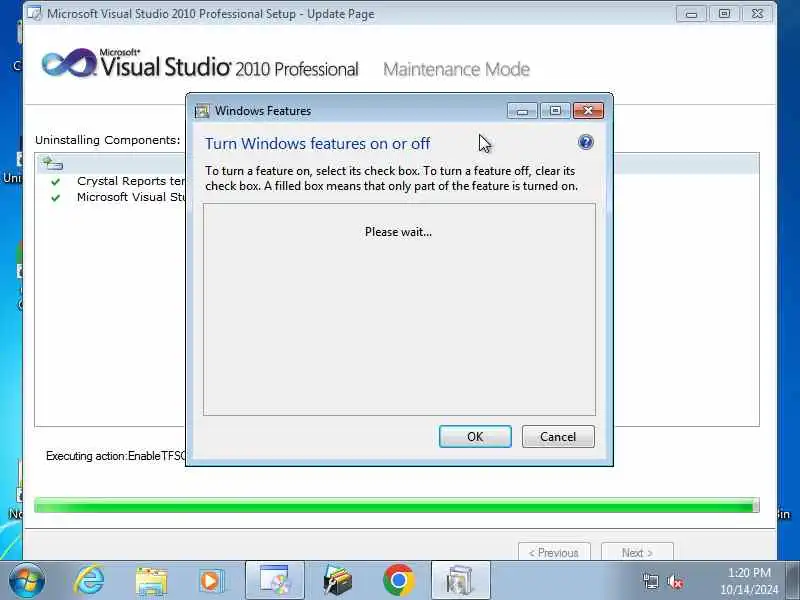
Task: Click the component list header icon
Action: [x=52, y=163]
